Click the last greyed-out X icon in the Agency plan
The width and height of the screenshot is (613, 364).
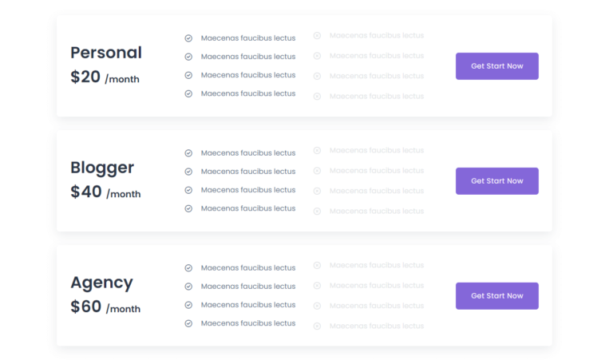tap(317, 326)
